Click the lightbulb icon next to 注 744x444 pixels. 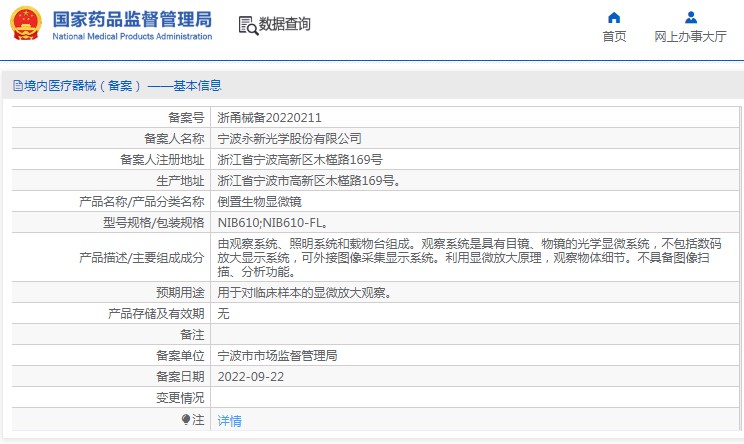point(186,420)
